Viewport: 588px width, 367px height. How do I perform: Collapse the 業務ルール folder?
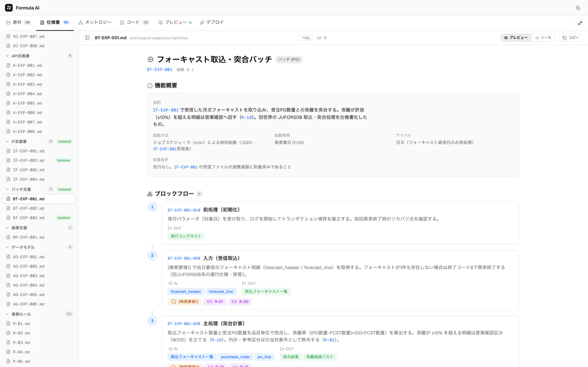tap(7, 314)
